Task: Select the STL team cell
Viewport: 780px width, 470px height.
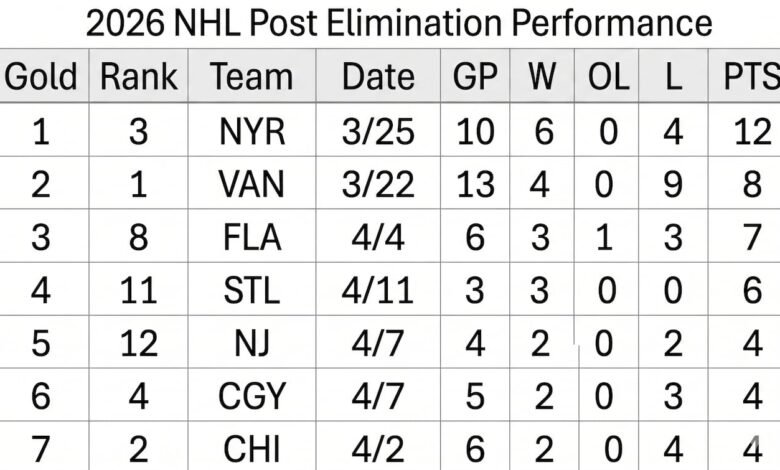Action: pyautogui.click(x=251, y=290)
